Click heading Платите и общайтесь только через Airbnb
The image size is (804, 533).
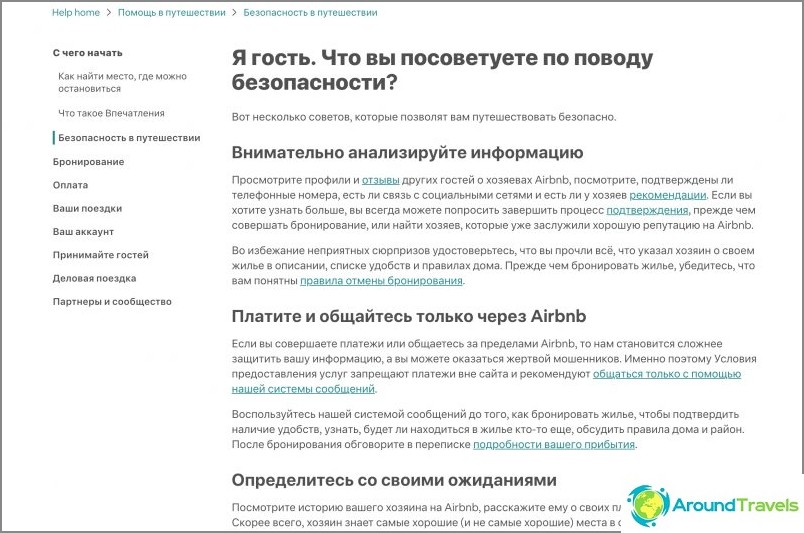409,317
